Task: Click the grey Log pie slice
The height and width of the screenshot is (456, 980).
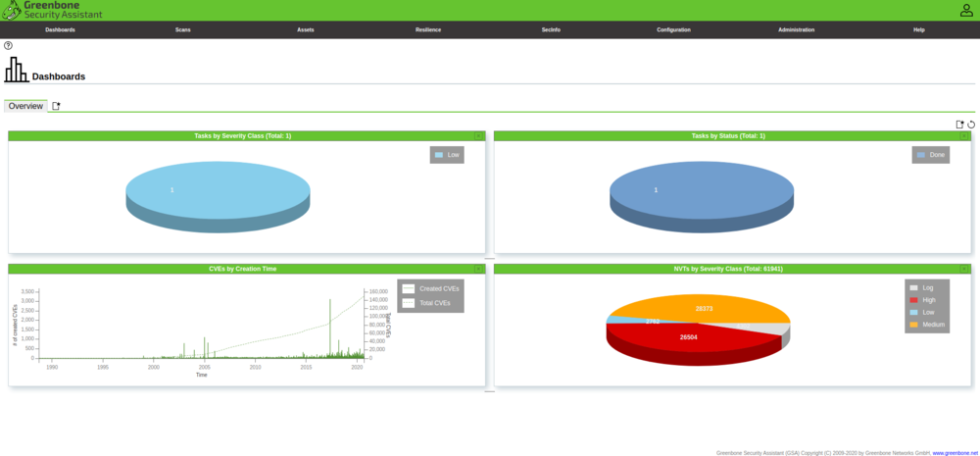Action: [x=768, y=329]
